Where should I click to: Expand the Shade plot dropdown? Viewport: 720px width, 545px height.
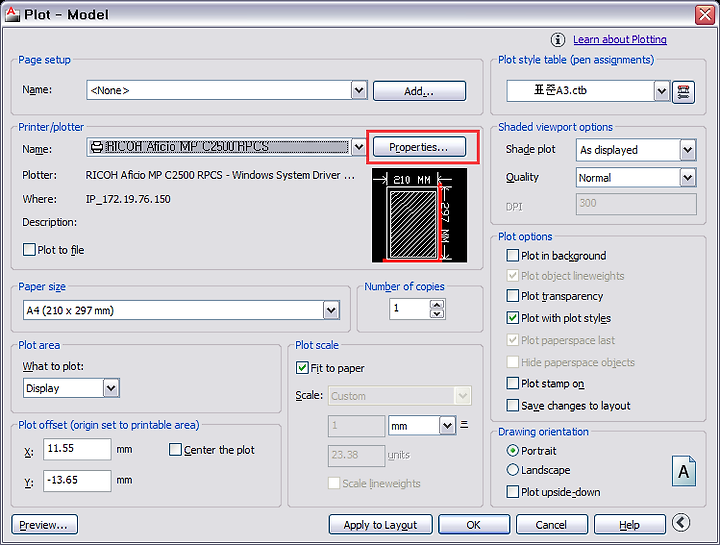[687, 150]
